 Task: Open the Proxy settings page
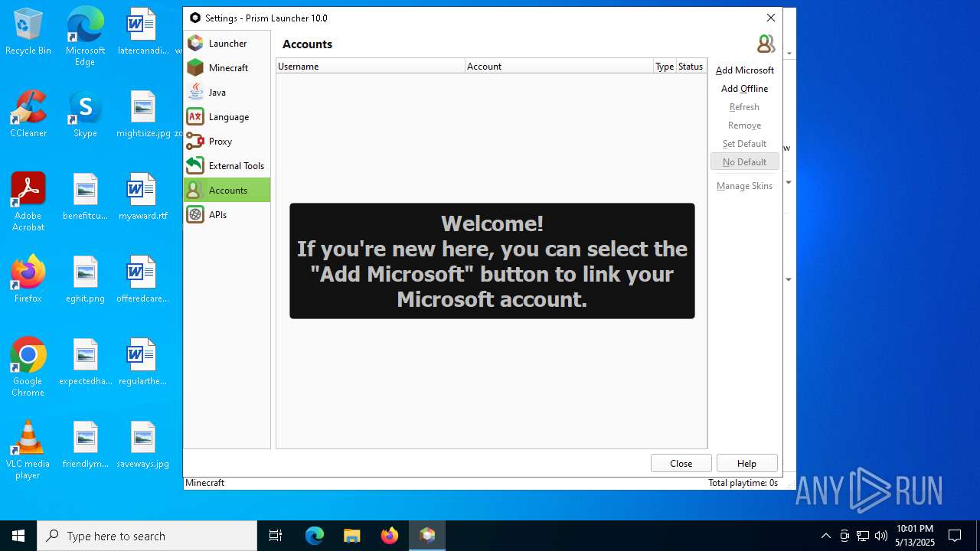tap(227, 141)
